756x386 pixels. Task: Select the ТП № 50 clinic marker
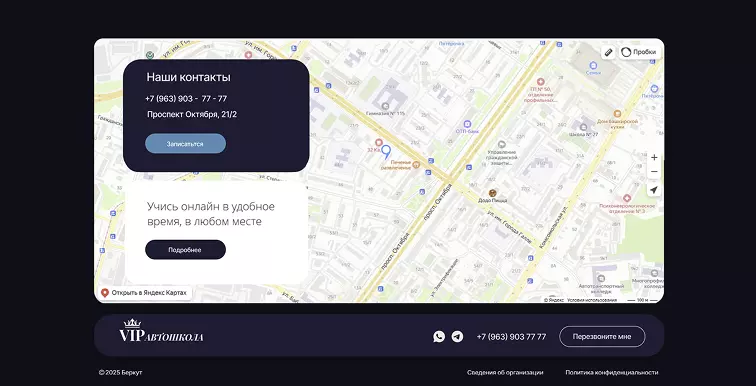click(540, 82)
